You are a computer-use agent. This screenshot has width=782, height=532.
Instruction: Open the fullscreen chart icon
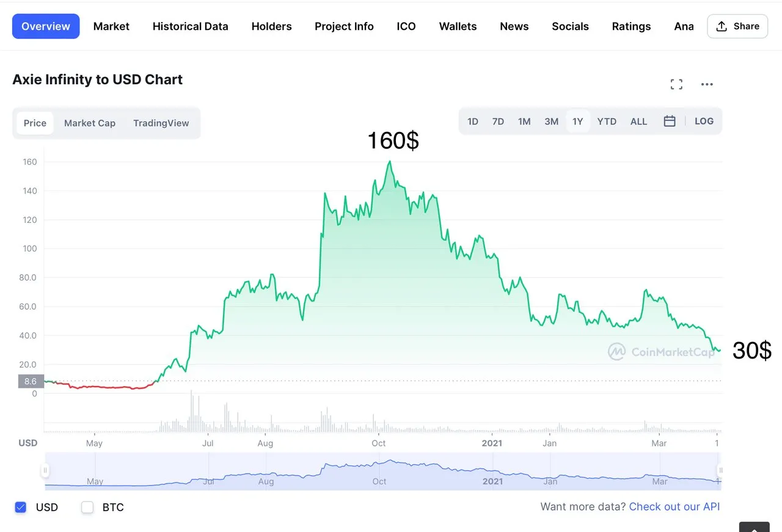coord(676,84)
